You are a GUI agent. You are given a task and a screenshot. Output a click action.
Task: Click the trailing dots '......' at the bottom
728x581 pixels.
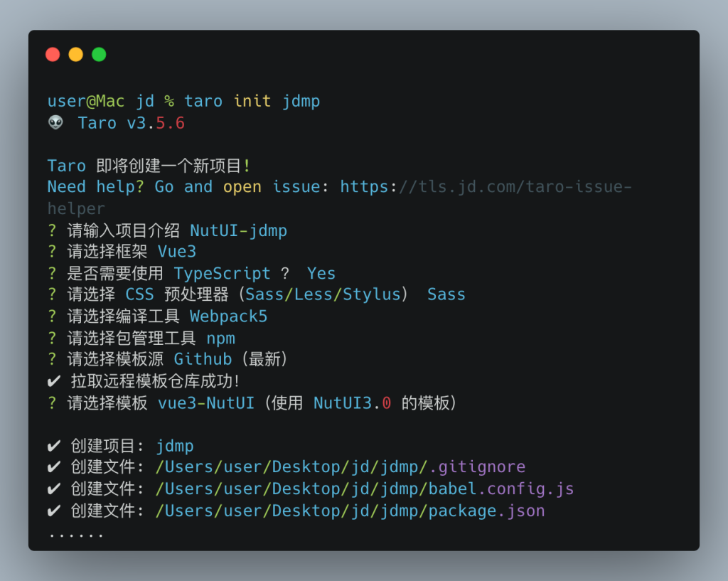pos(76,536)
